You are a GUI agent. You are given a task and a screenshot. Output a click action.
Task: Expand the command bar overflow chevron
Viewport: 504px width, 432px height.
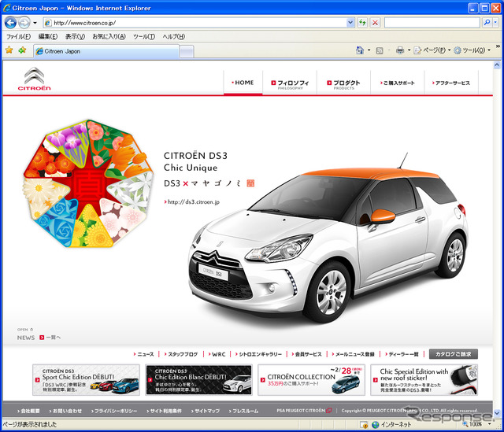(498, 46)
